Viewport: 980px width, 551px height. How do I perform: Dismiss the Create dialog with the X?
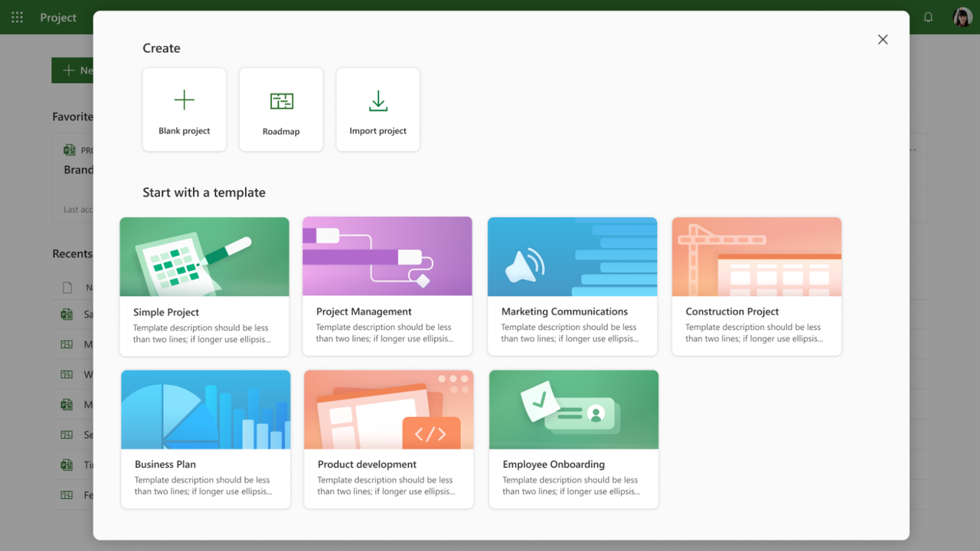882,39
